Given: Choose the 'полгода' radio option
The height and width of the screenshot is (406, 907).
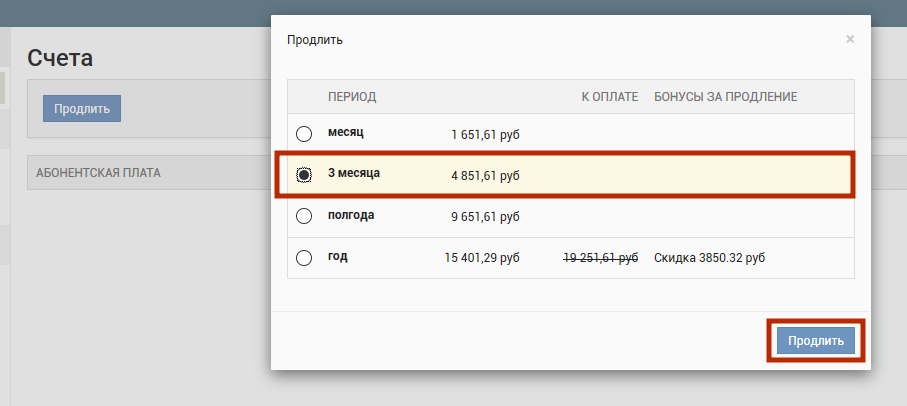Looking at the screenshot, I should pos(304,216).
